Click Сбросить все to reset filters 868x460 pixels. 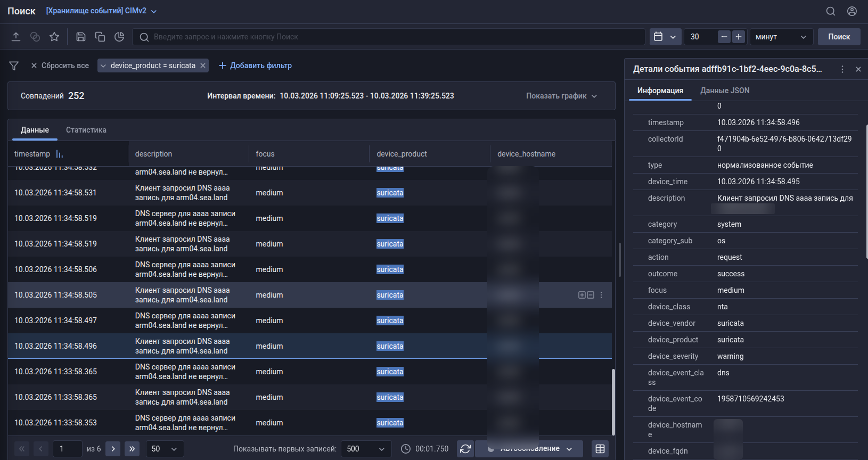pyautogui.click(x=60, y=65)
